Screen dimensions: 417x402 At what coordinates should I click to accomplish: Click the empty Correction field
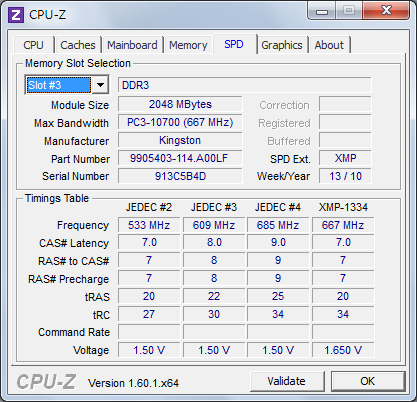pyautogui.click(x=345, y=104)
